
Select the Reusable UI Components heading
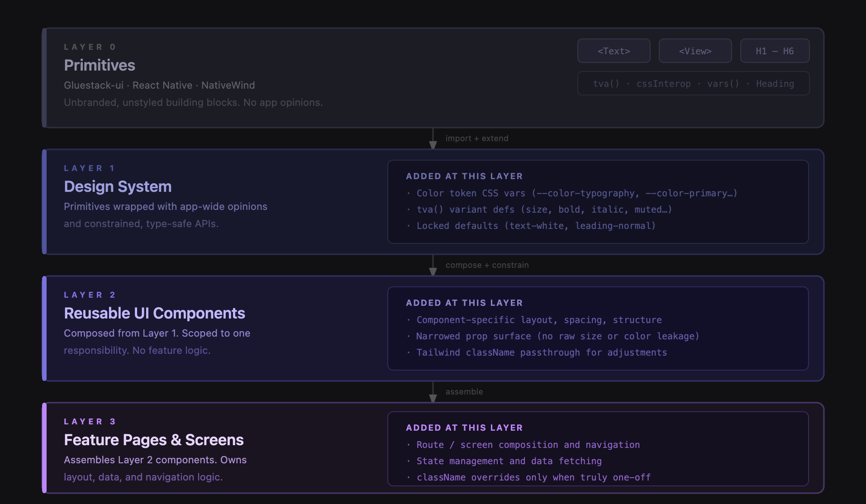pos(154,313)
